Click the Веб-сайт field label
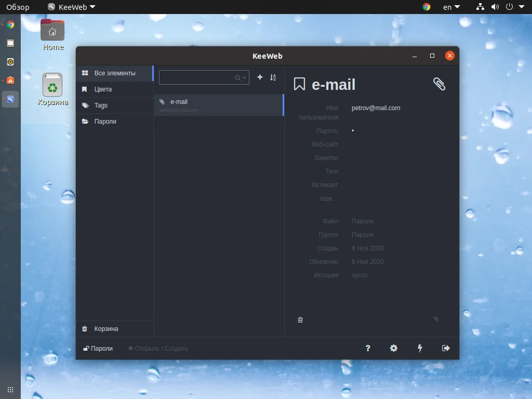Screen dimensions: 532x399 click(x=325, y=144)
